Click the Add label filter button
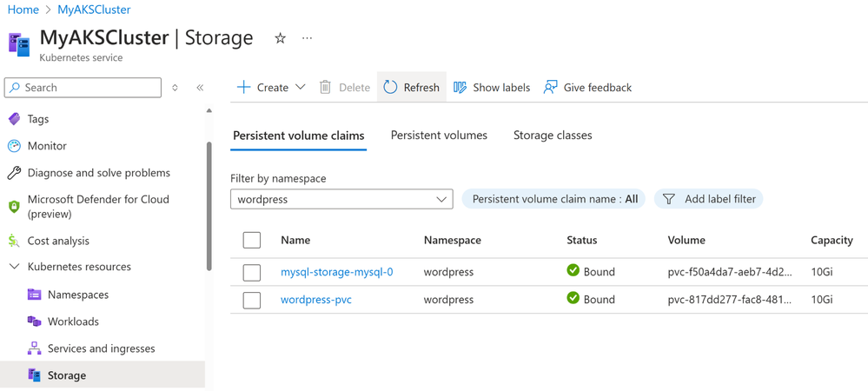Screen dimensions: 868x391 point(709,199)
